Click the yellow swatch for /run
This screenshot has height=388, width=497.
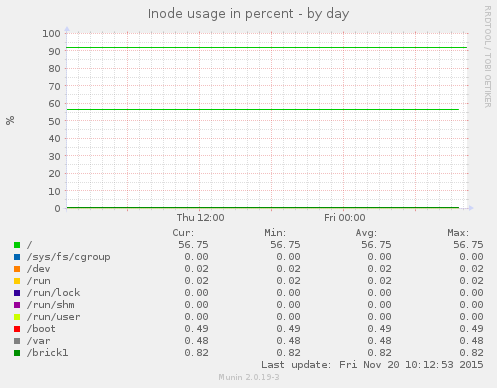click(x=17, y=281)
